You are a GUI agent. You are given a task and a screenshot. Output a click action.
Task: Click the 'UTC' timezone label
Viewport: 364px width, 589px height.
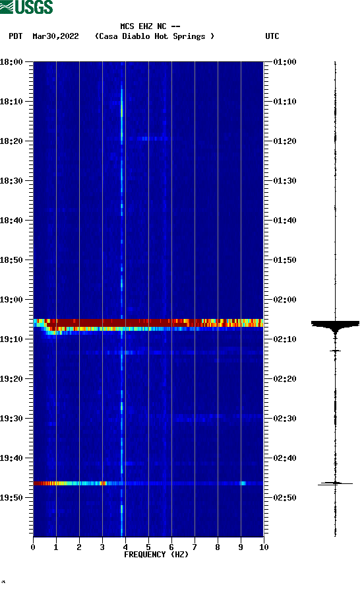272,36
